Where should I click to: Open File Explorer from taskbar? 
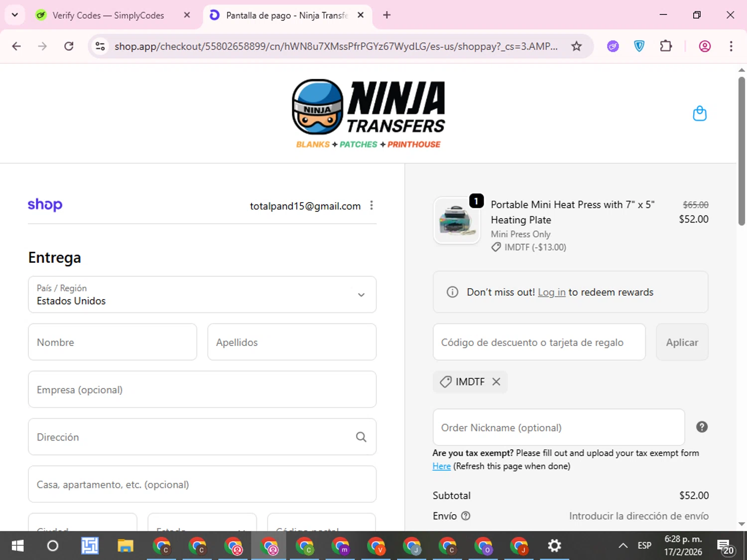click(x=125, y=546)
